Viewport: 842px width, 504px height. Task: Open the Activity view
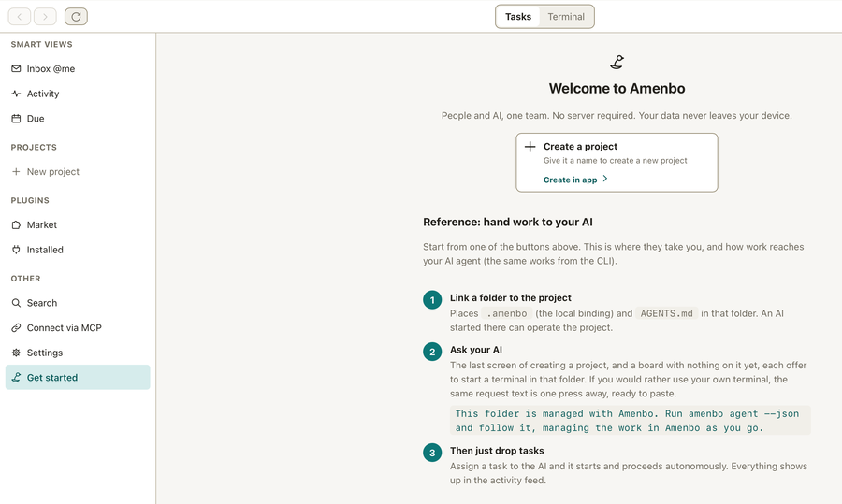click(78, 94)
